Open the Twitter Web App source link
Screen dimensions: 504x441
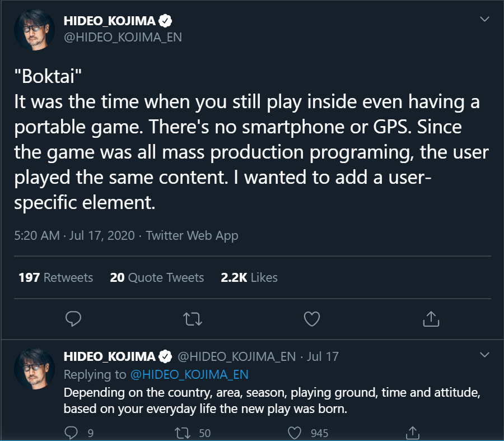pyautogui.click(x=192, y=236)
